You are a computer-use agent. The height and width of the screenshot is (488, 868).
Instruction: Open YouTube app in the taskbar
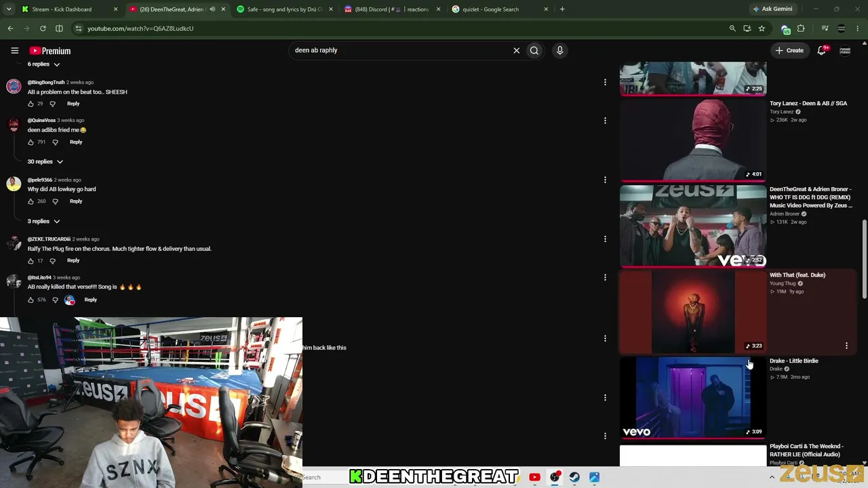click(534, 477)
